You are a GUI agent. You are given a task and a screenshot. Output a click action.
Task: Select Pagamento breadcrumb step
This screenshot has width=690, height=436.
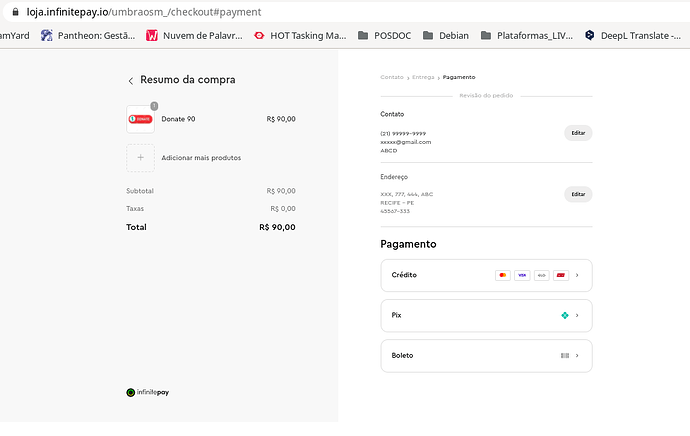tap(459, 77)
